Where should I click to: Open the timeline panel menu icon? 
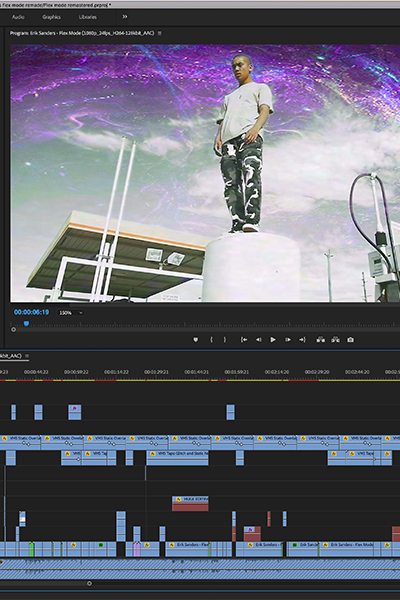coord(27,356)
